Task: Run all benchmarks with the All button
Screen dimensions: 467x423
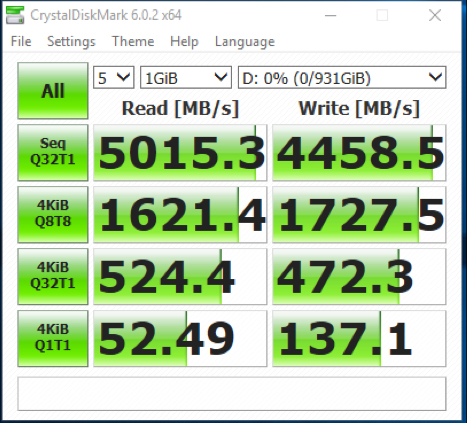Action: pyautogui.click(x=53, y=91)
